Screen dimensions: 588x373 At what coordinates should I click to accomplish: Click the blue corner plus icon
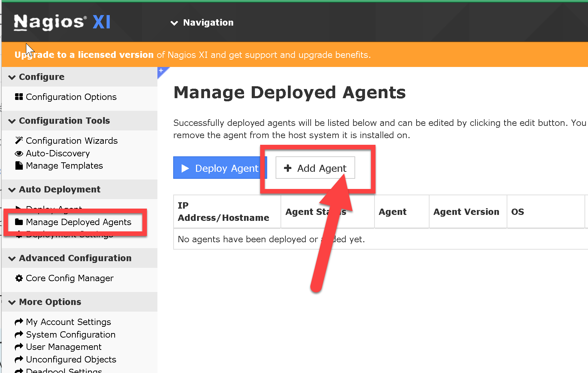tap(161, 70)
